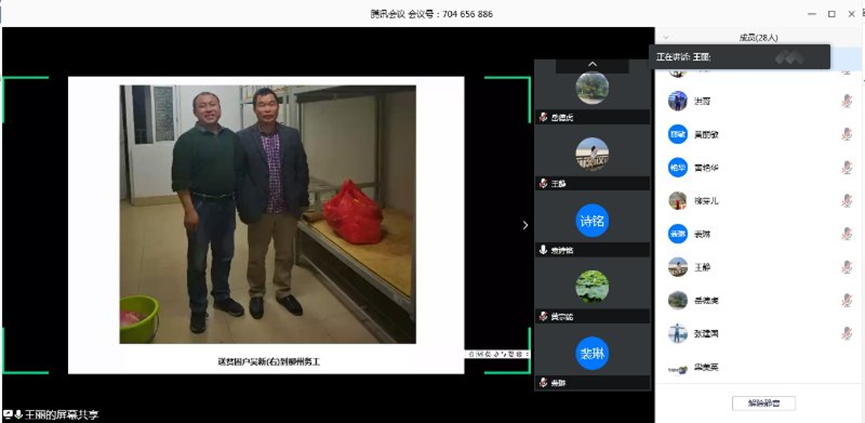
Task: Click the screen-share icon beside 王丽的屏幕共享
Action: pos(8,414)
